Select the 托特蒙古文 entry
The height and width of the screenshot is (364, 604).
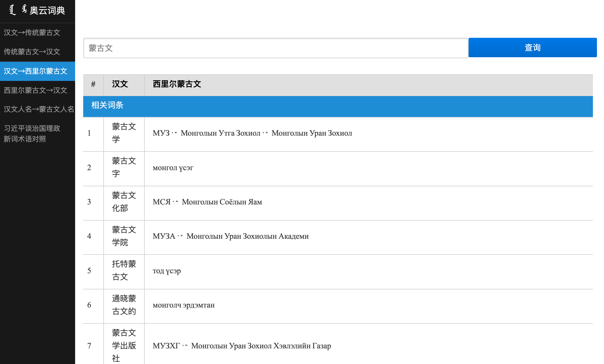303,271
